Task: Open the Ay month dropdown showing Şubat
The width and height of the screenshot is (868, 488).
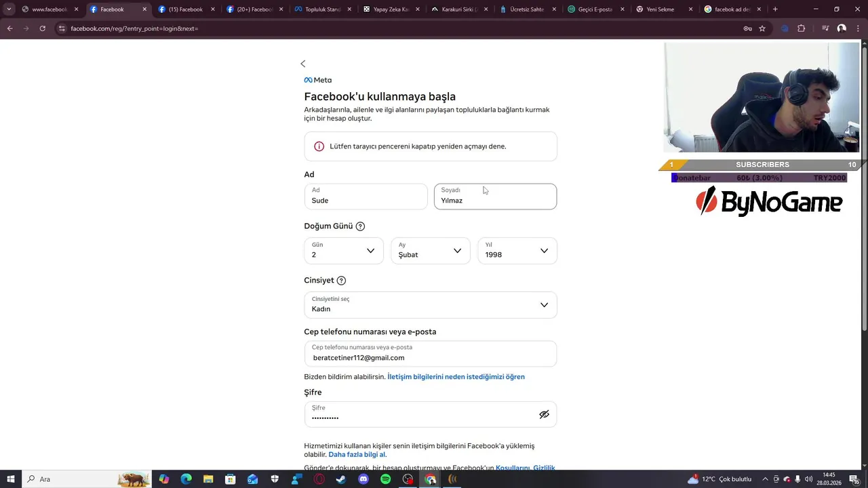Action: (431, 251)
